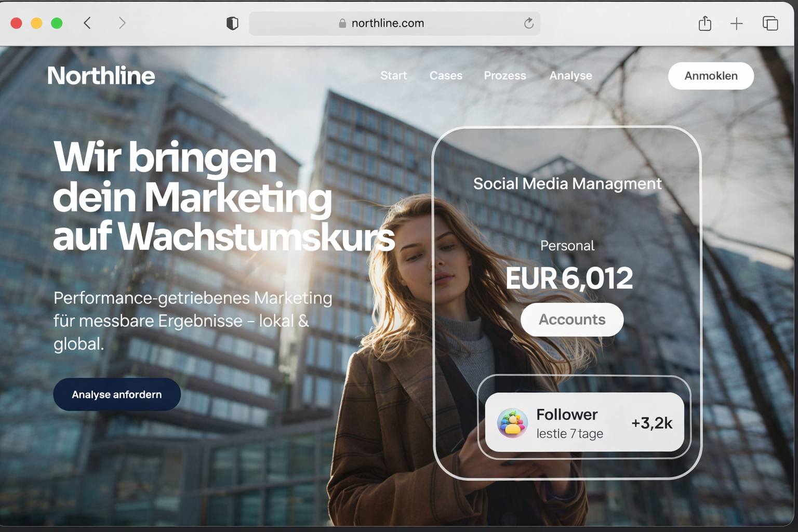Click the Accounts button in the card
798x532 pixels.
click(571, 320)
